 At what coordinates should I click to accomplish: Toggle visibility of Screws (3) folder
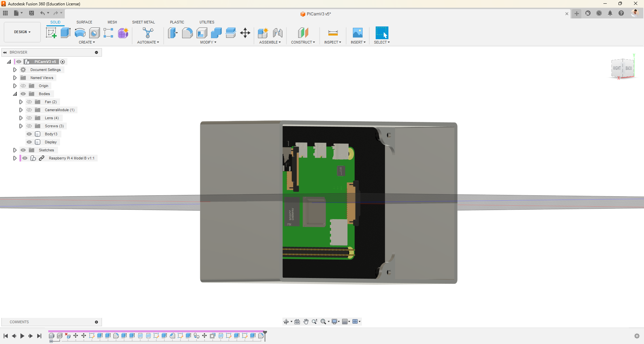(x=29, y=126)
